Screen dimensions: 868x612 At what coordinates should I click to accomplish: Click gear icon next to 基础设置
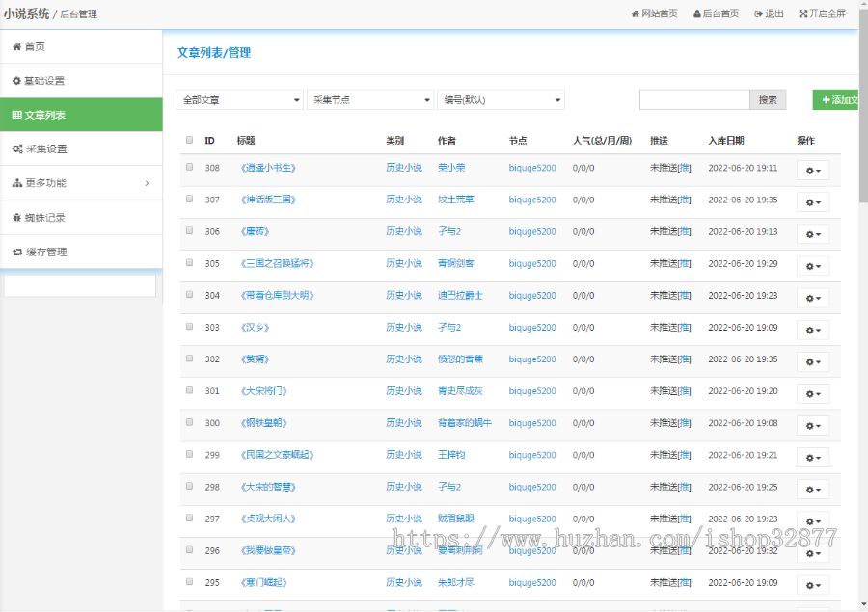[x=16, y=81]
